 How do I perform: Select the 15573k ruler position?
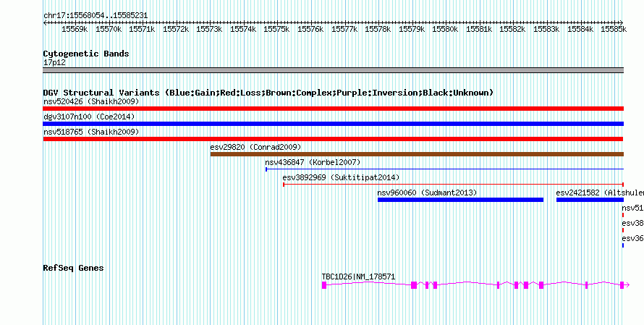pos(209,29)
